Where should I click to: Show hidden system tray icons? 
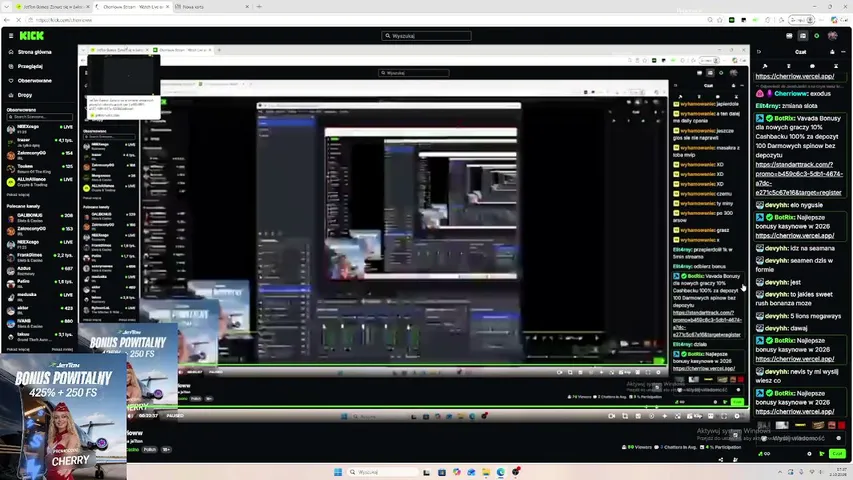(x=780, y=472)
